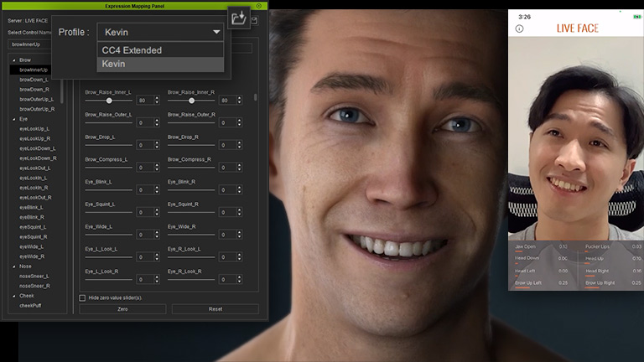Close the Expression Mapping Panel
Image resolution: width=644 pixels, height=362 pixels.
tap(258, 5)
